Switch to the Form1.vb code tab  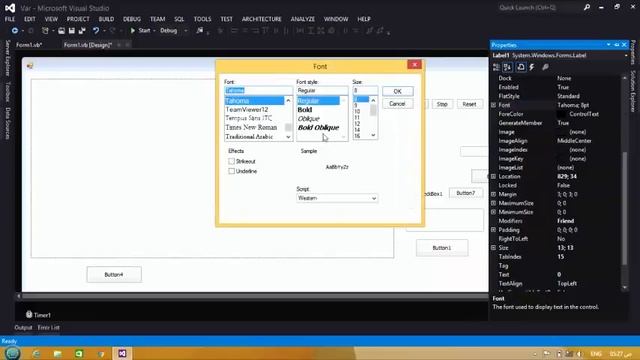(29, 45)
